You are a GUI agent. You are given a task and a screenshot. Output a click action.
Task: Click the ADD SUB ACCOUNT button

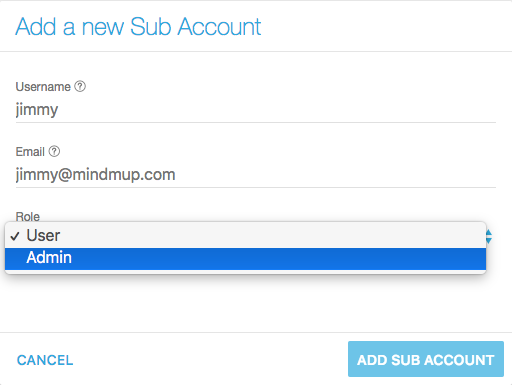pos(426,359)
